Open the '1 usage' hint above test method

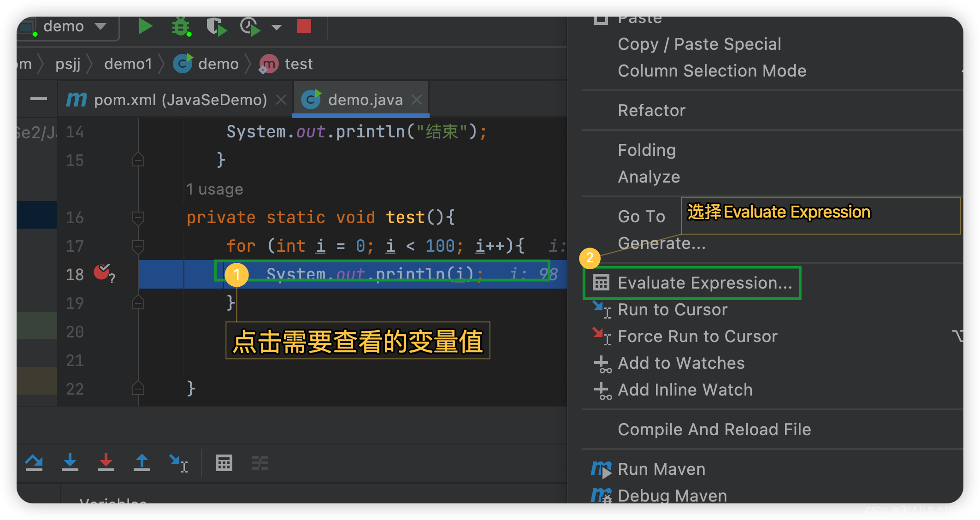point(214,189)
